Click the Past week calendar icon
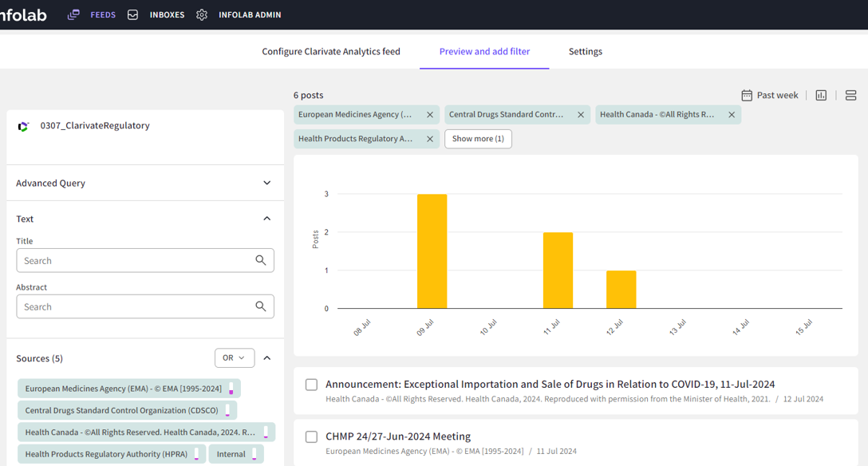Image resolution: width=868 pixels, height=466 pixels. point(747,95)
